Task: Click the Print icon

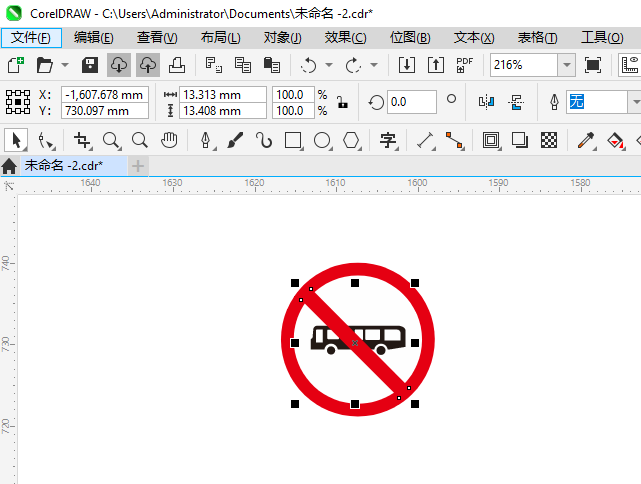Action: [177, 65]
